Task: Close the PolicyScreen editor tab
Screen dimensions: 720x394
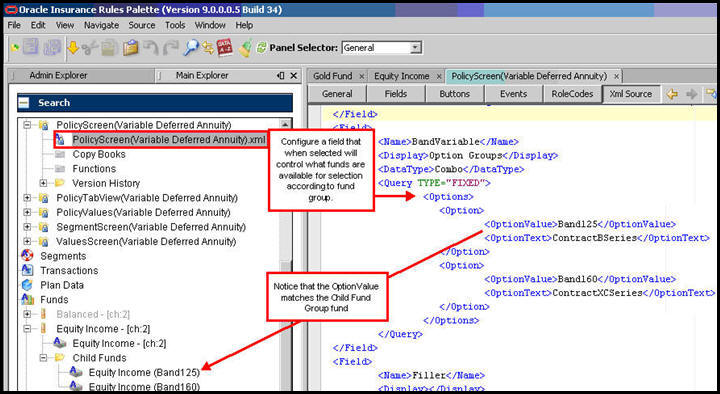Action: click(616, 76)
